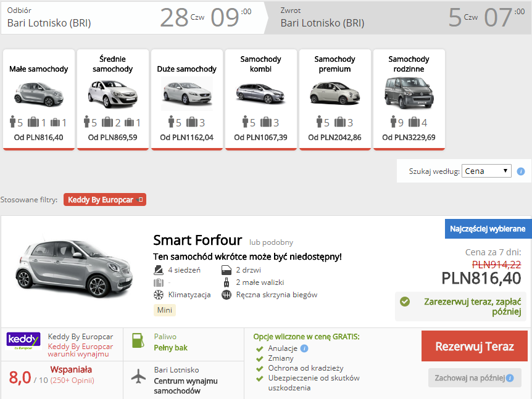Image resolution: width=532 pixels, height=399 pixels.
Task: Click the Rezerwuj Teraz button
Action: coord(475,346)
